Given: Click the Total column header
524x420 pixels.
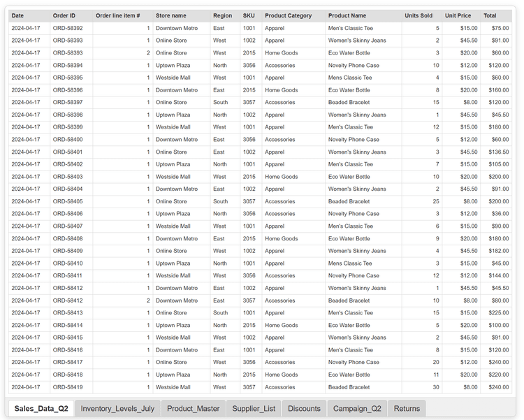Looking at the screenshot, I should (496, 15).
